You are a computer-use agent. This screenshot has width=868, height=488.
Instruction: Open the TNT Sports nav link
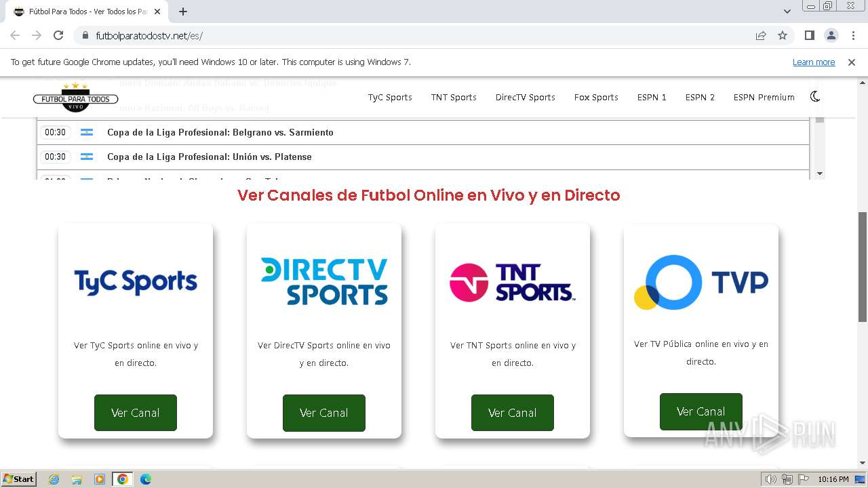(454, 98)
